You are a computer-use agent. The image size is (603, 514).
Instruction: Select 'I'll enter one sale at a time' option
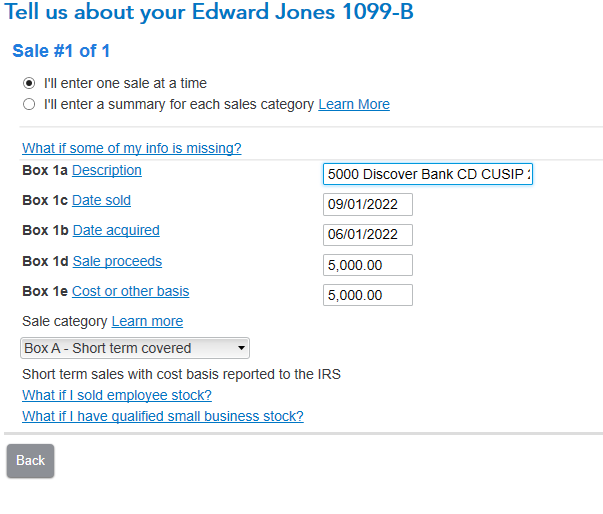[29, 83]
